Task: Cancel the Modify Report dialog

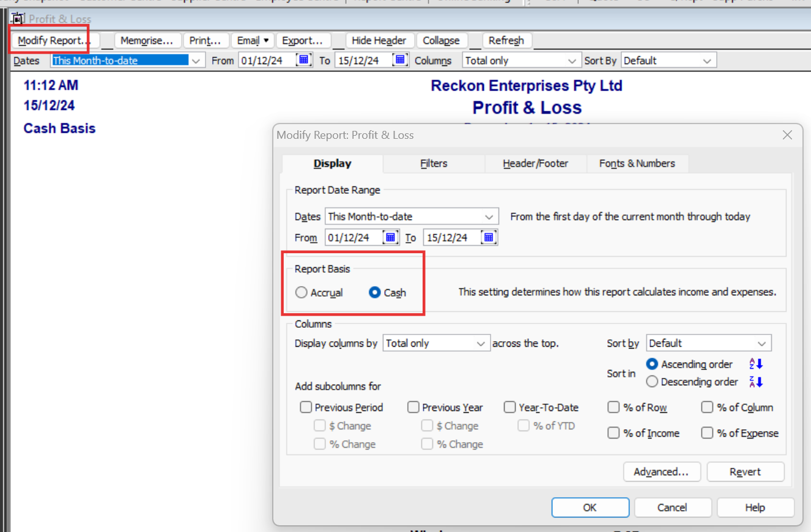Action: (x=672, y=508)
